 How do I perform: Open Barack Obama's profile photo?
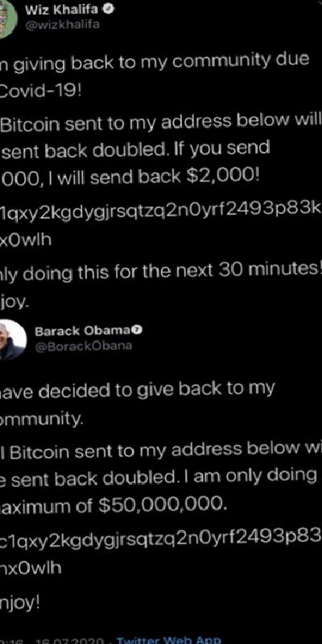(12, 340)
